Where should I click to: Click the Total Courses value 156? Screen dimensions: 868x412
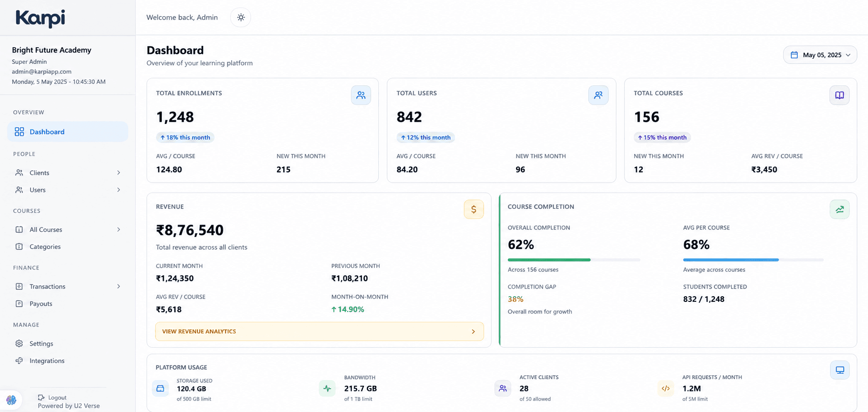pos(646,117)
